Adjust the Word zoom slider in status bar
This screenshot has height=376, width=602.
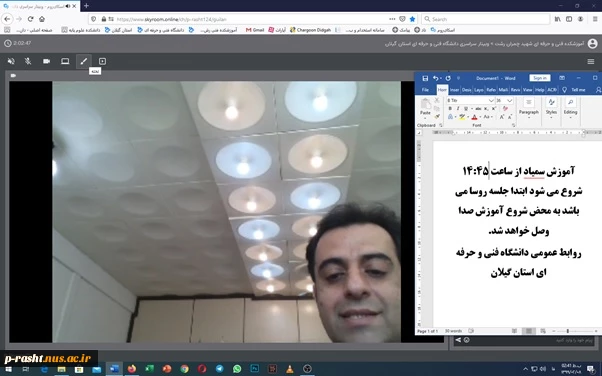click(567, 331)
